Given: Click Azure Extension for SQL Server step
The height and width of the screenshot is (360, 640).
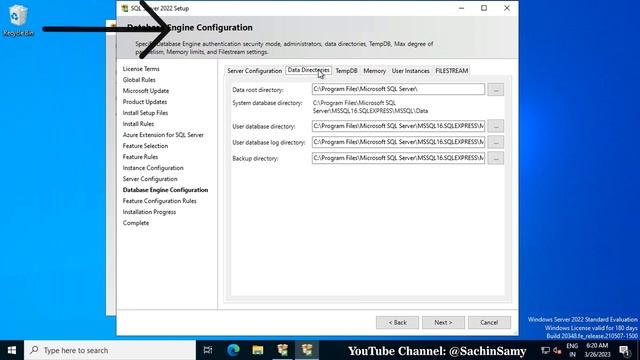Looking at the screenshot, I should click(163, 135).
